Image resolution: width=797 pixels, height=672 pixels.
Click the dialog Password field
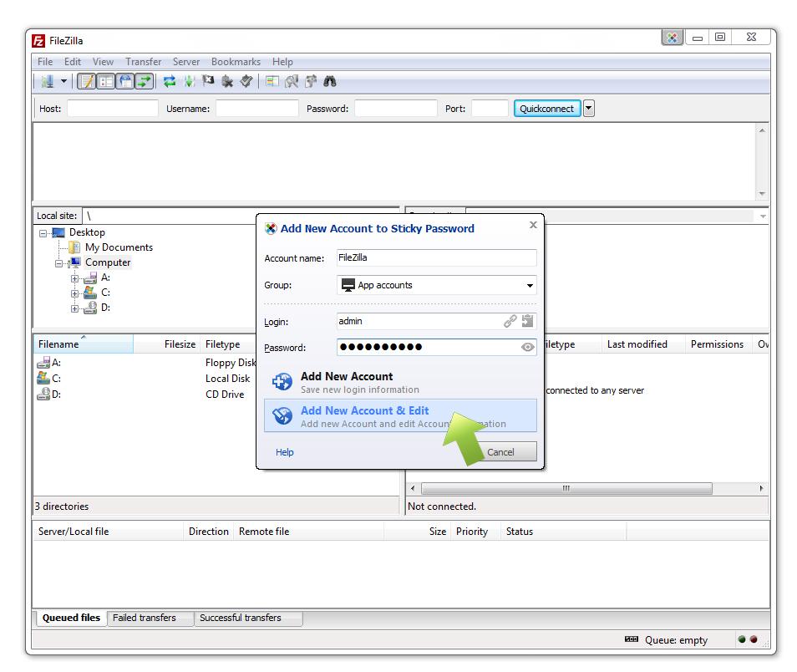click(437, 347)
